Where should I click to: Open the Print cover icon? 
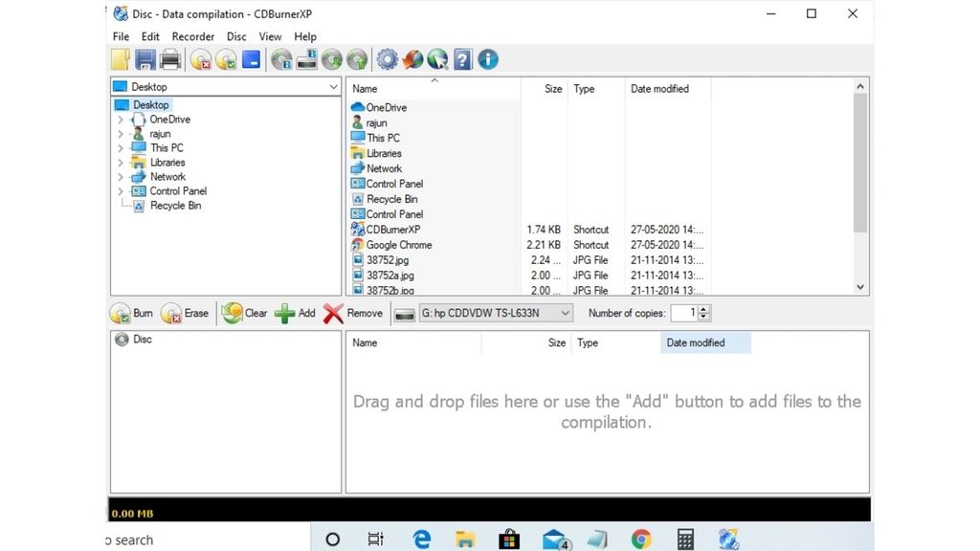coord(170,59)
